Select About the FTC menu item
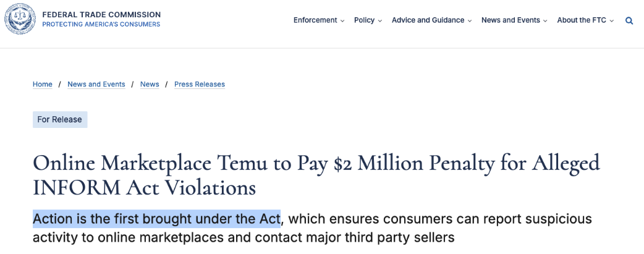The width and height of the screenshot is (644, 254). point(582,20)
